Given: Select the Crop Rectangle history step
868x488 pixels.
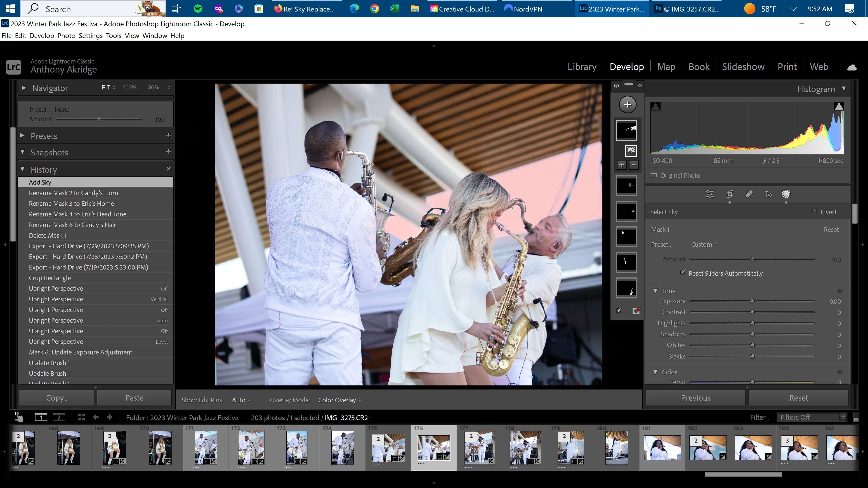Looking at the screenshot, I should pyautogui.click(x=50, y=278).
